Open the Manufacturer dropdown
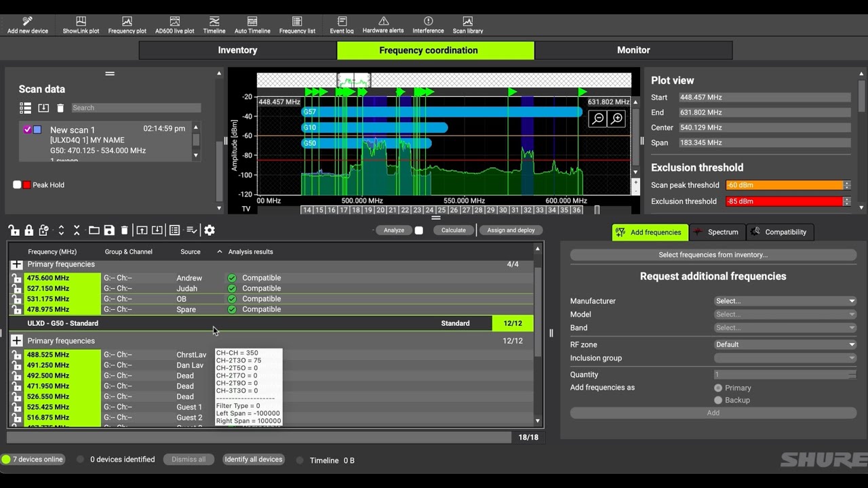This screenshot has height=488, width=868. coord(785,301)
